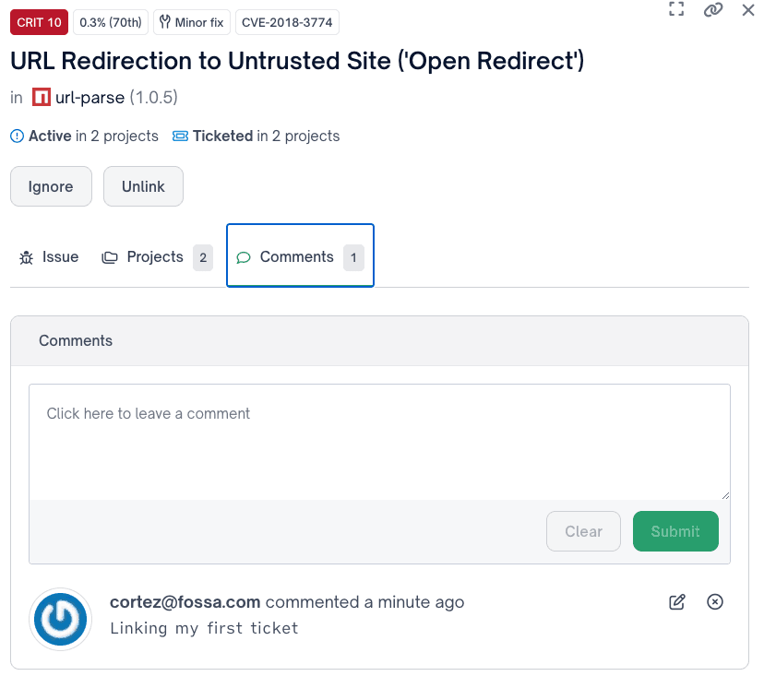This screenshot has width=764, height=700.
Task: Select the Comments tab
Action: 300,255
